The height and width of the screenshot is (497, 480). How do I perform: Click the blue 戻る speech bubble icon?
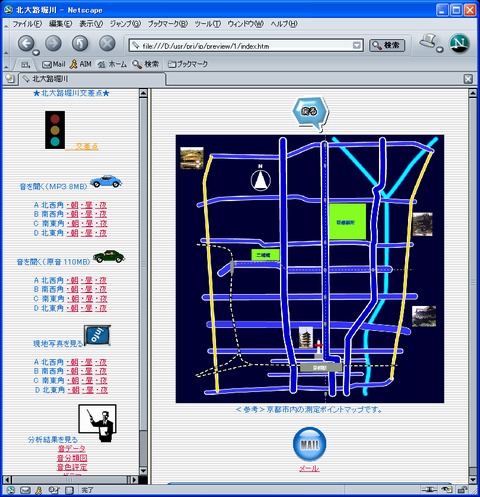(310, 113)
